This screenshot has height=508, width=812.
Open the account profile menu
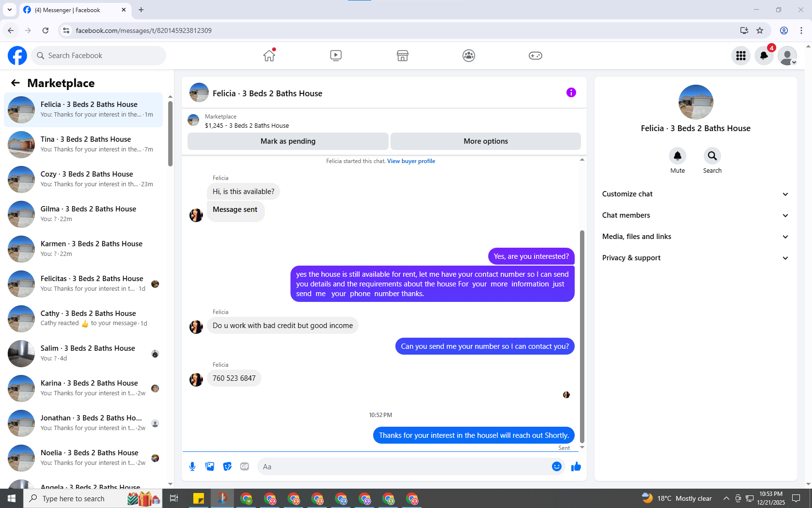point(787,56)
